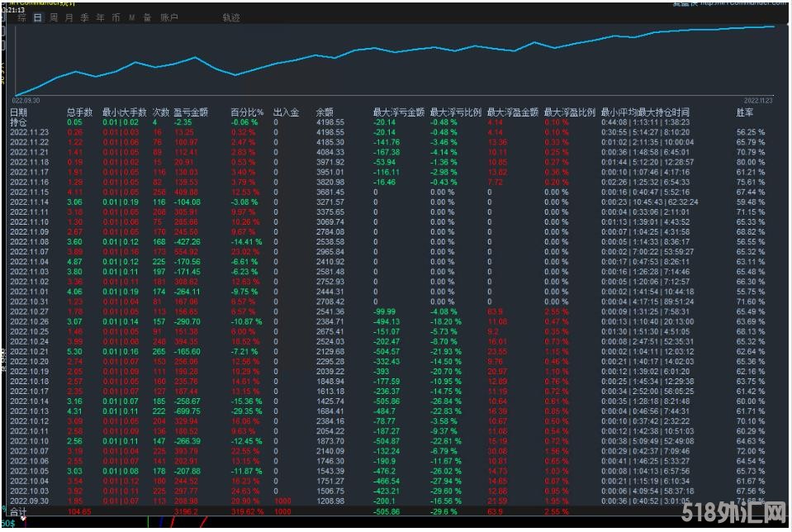Click the 2022.09.30 row date
792x532 pixels.
[x=29, y=501]
